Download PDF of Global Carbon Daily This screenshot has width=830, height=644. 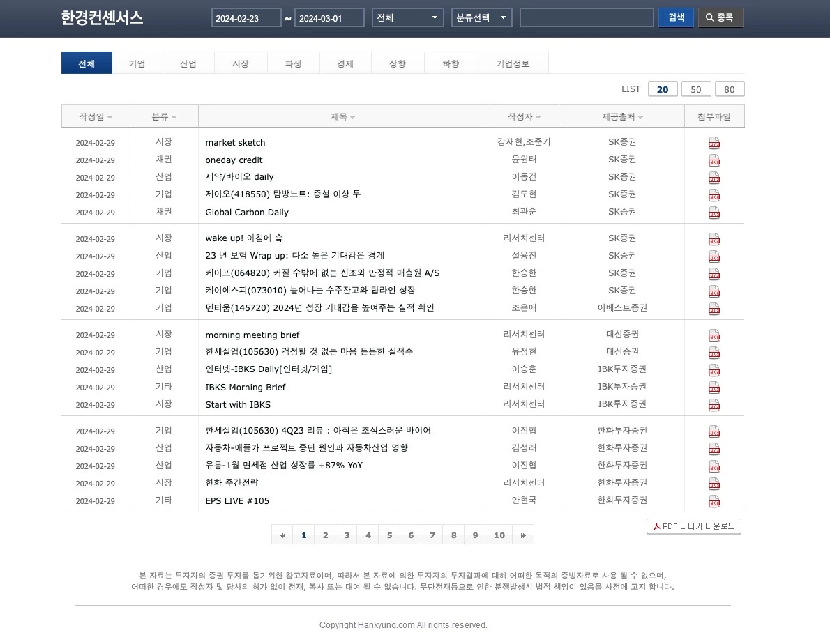(x=714, y=212)
